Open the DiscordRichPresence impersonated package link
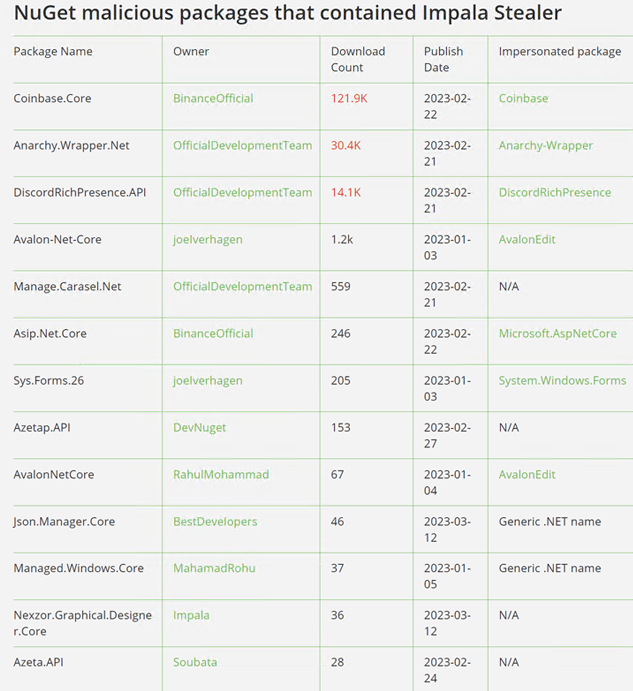This screenshot has width=633, height=691. pos(554,193)
